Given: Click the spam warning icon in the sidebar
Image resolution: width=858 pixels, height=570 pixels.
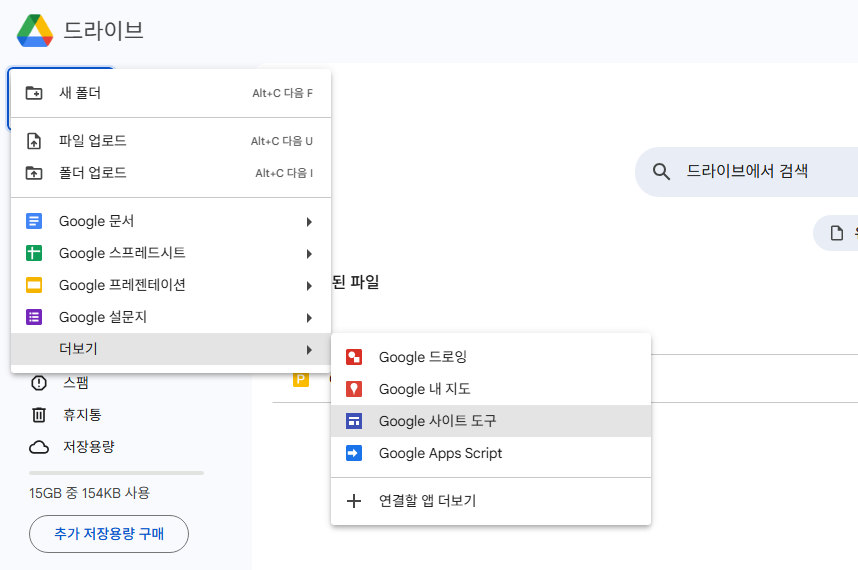Looking at the screenshot, I should [39, 383].
